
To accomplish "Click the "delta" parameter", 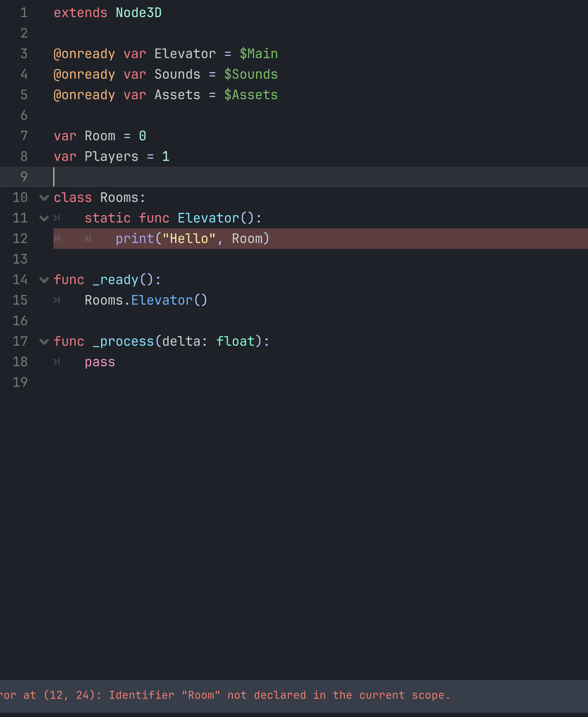I will [181, 341].
